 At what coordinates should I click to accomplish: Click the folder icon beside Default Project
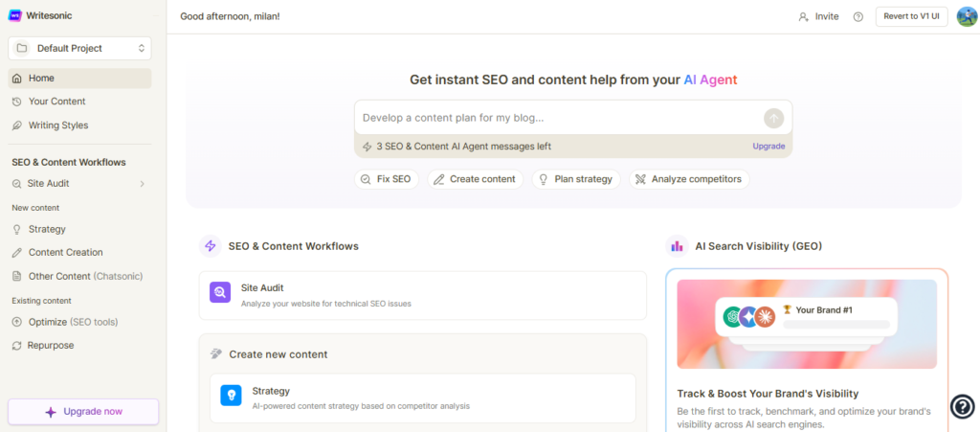pos(22,48)
